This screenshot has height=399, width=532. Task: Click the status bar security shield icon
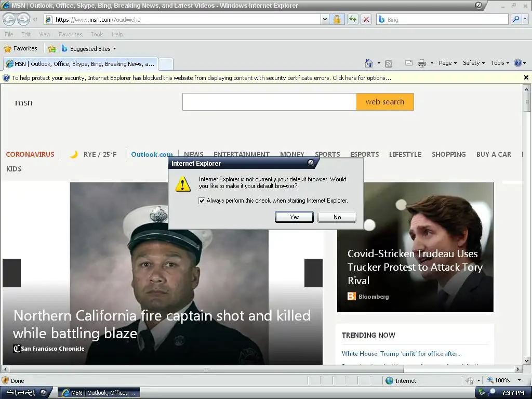pos(5,380)
